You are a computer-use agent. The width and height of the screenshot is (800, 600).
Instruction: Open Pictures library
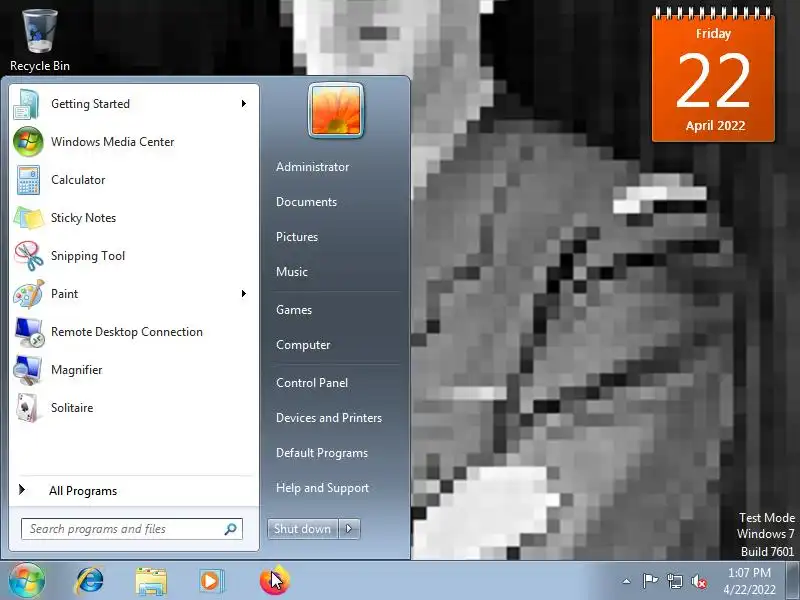pos(297,237)
